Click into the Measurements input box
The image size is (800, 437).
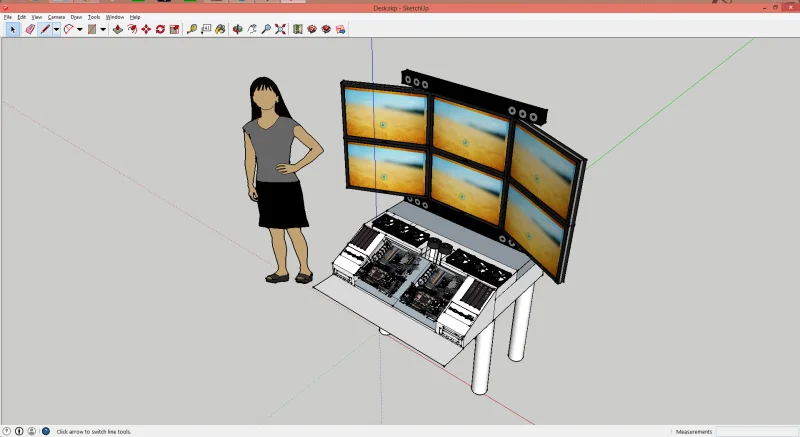[757, 431]
